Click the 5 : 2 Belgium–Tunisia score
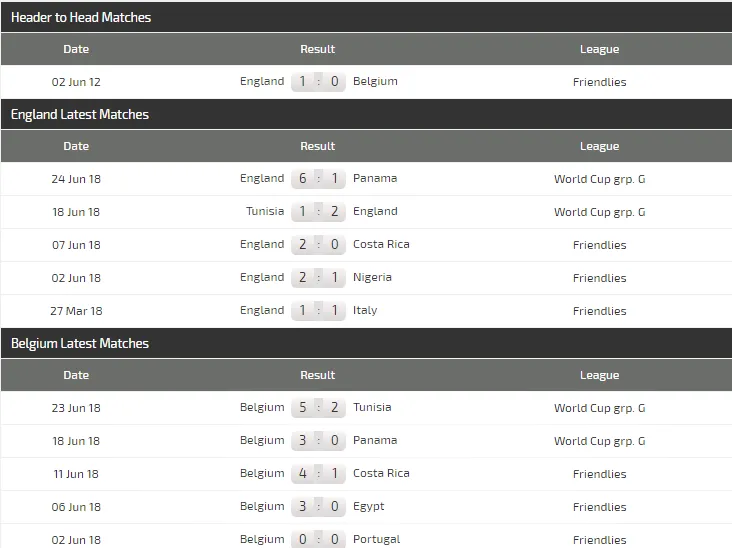The height and width of the screenshot is (548, 732). click(319, 408)
